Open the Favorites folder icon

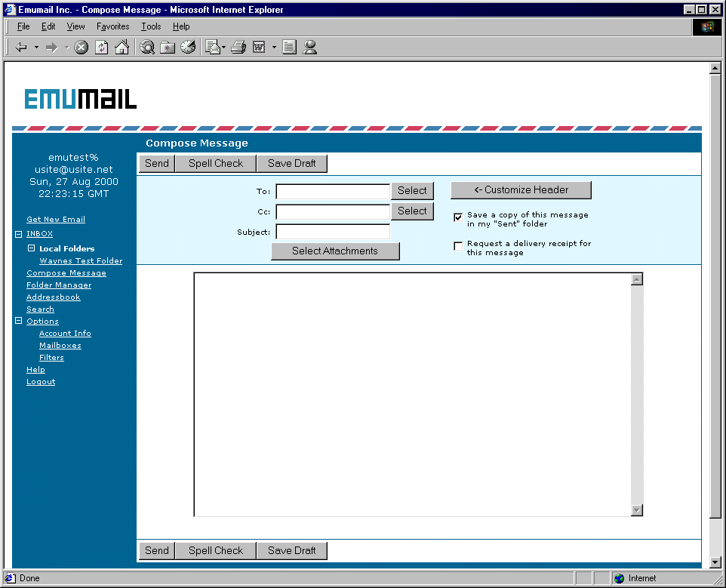pos(168,48)
